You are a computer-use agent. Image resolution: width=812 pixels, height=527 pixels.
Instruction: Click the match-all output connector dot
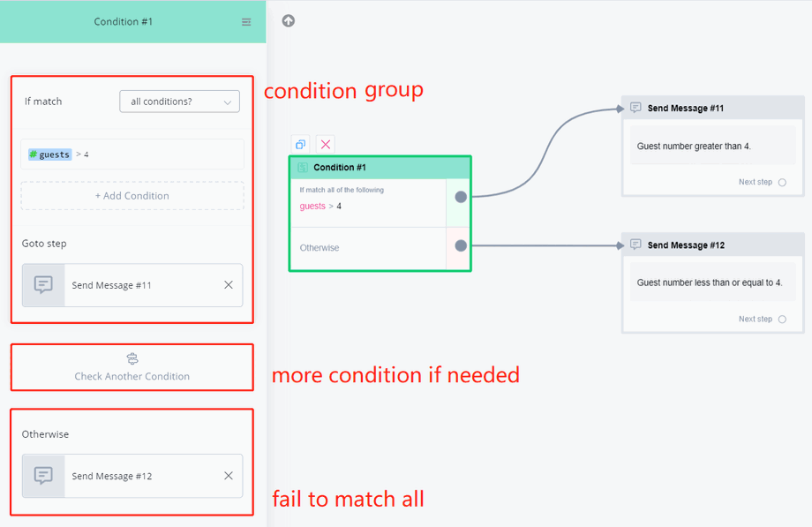point(461,197)
